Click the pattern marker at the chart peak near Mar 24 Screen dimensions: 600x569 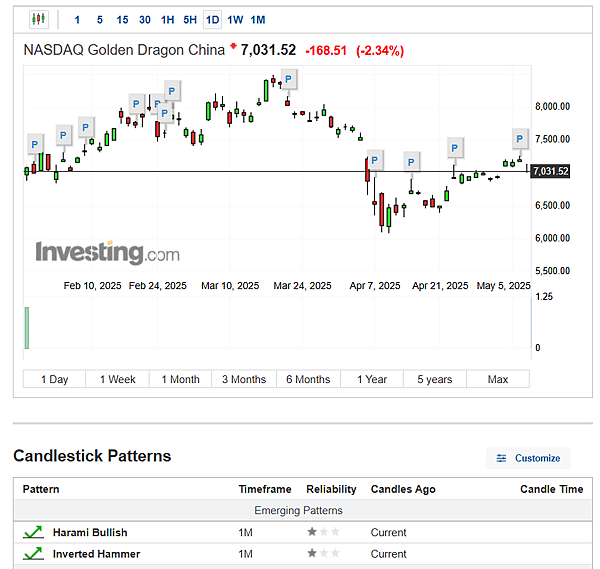click(x=289, y=79)
